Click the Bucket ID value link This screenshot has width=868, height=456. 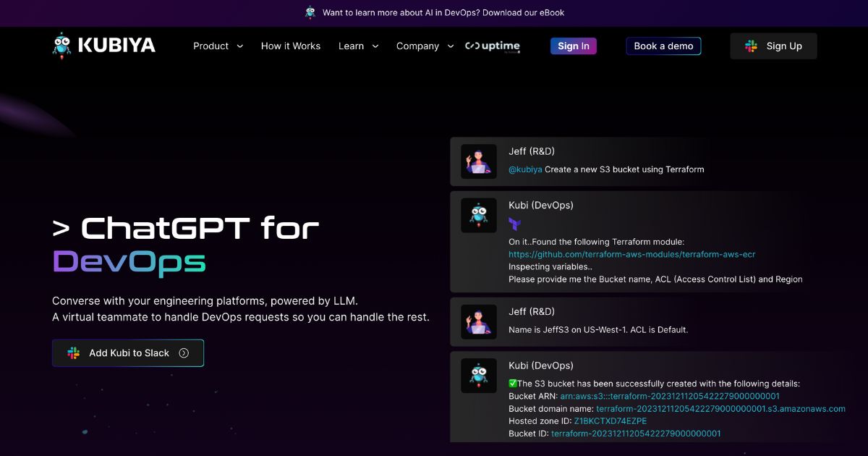point(636,434)
